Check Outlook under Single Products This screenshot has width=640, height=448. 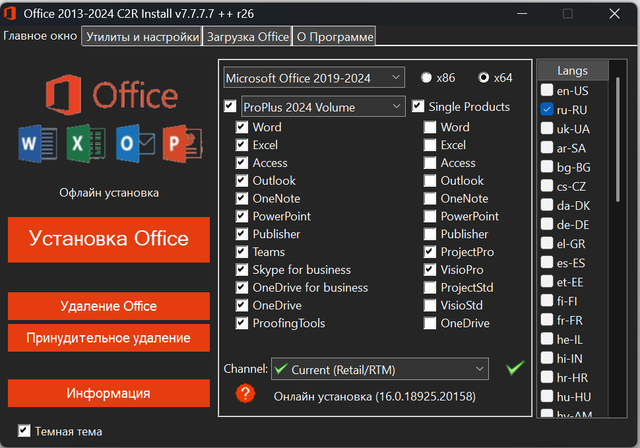[430, 180]
